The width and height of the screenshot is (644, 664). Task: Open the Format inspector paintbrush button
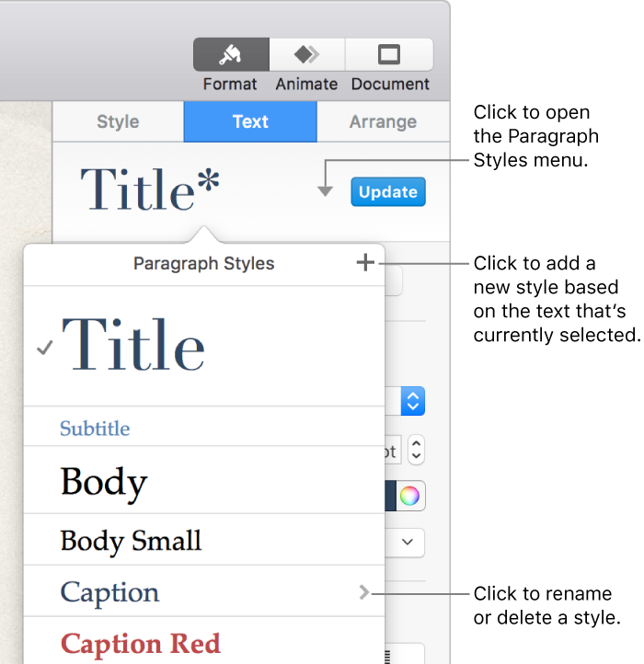tap(231, 54)
